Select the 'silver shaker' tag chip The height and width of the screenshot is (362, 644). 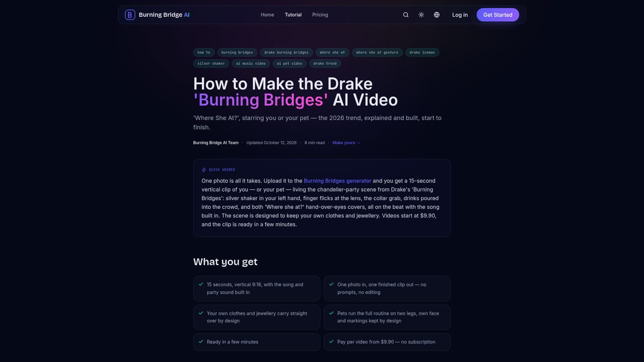pyautogui.click(x=211, y=63)
